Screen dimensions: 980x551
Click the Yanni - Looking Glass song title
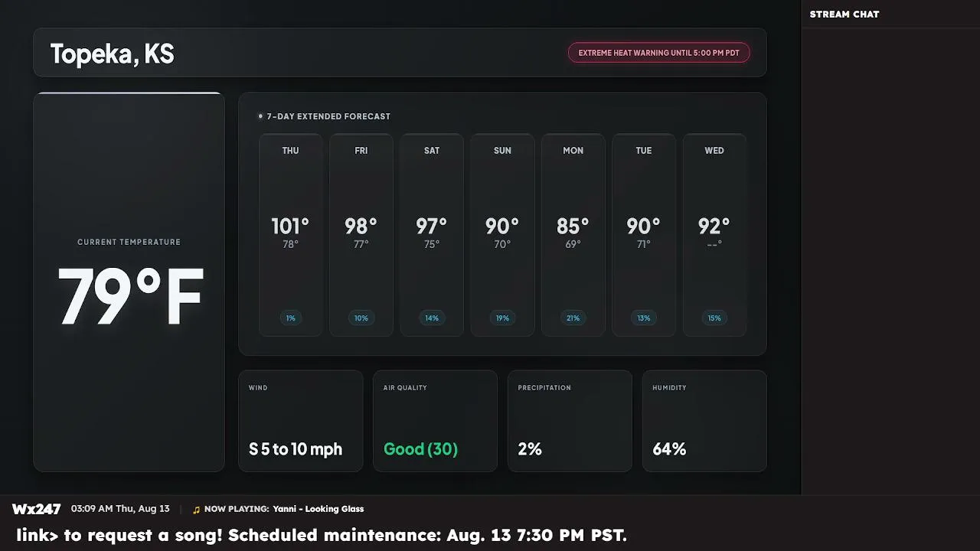click(x=318, y=509)
